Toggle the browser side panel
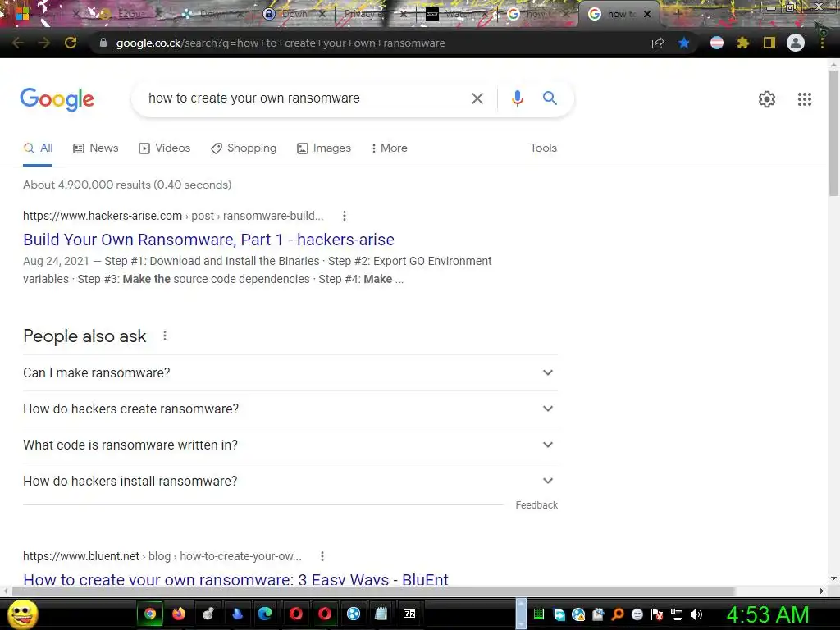The image size is (840, 630). point(769,43)
